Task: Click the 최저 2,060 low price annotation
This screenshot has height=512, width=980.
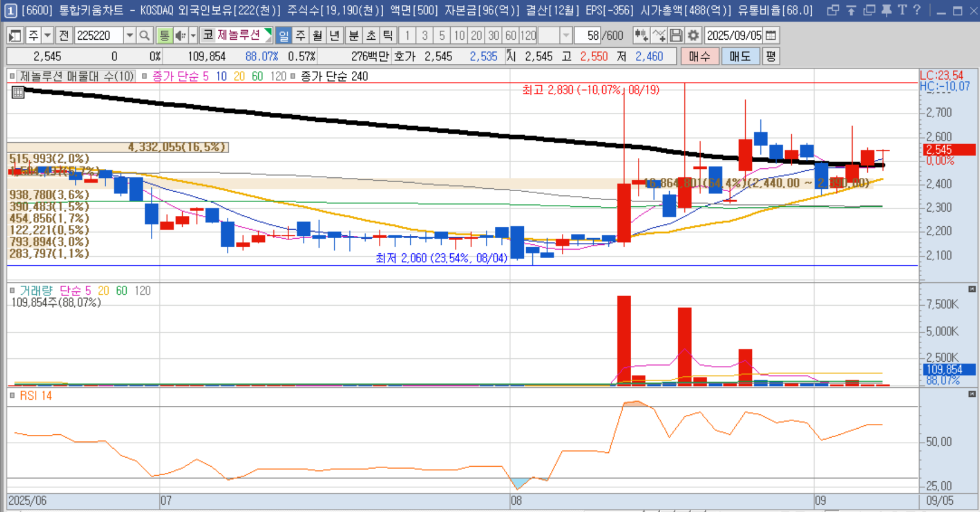Action: pyautogui.click(x=442, y=258)
